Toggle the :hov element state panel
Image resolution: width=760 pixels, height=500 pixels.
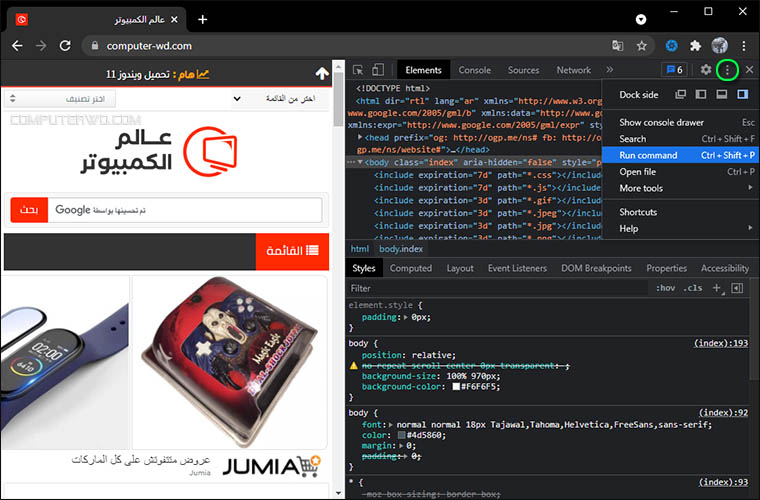pos(665,288)
